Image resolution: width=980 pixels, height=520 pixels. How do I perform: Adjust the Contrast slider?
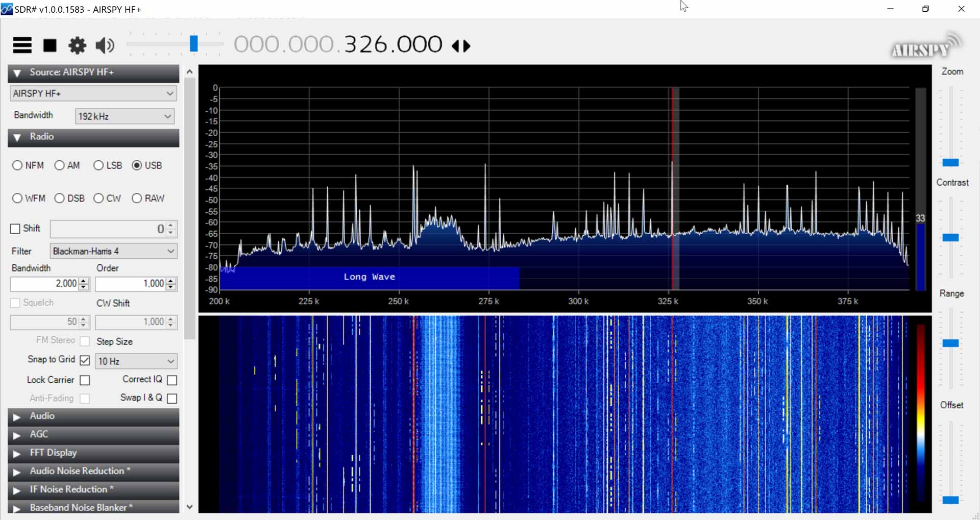click(951, 237)
